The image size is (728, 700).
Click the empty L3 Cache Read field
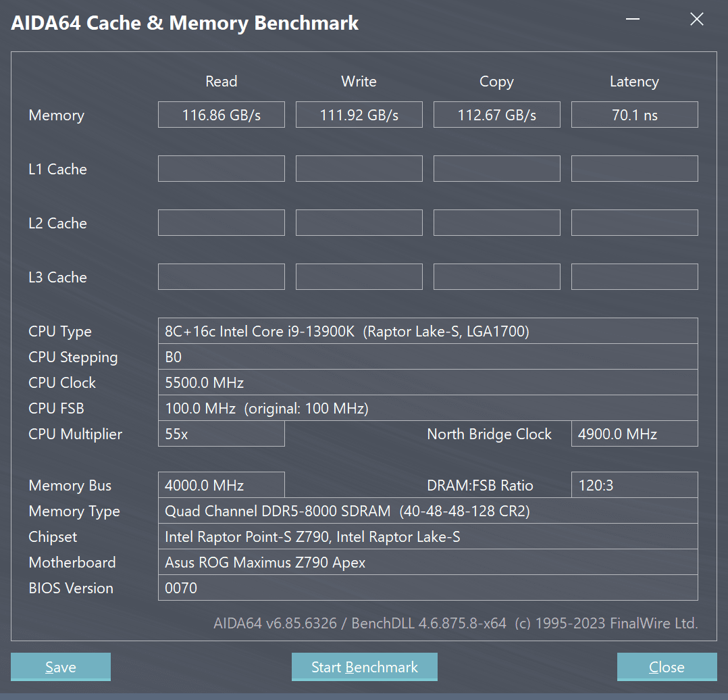(x=222, y=277)
